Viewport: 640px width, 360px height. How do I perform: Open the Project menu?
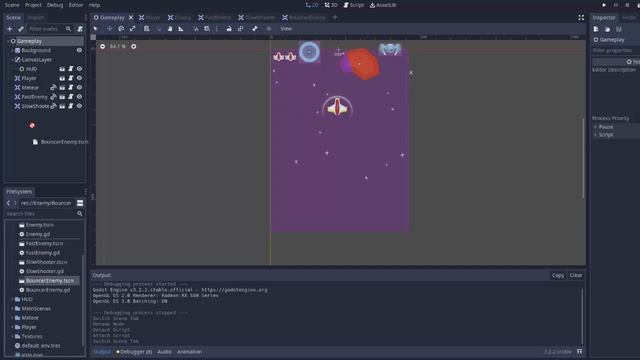pos(33,5)
